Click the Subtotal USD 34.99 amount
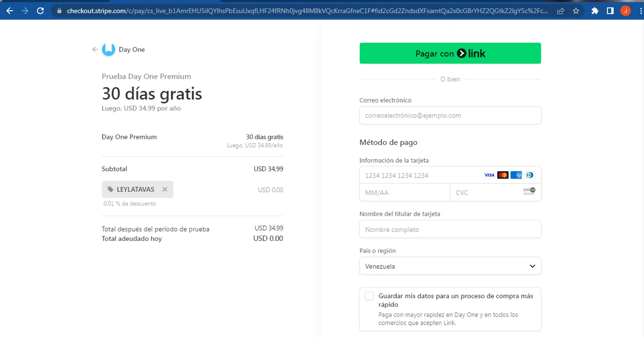Screen dimensions: 644x338 (x=268, y=169)
